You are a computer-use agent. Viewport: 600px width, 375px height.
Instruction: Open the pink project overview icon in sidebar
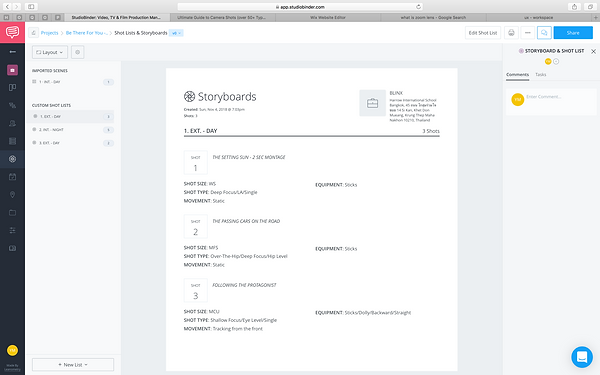12,70
